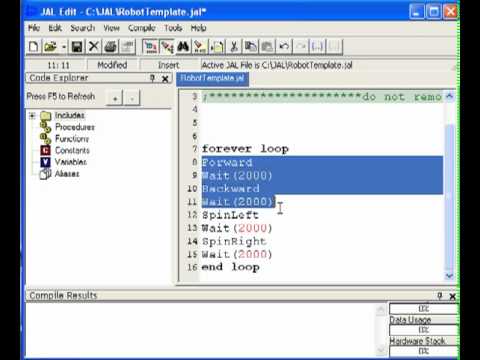The image size is (480, 360).
Task: Open the Help menu
Action: [199, 28]
